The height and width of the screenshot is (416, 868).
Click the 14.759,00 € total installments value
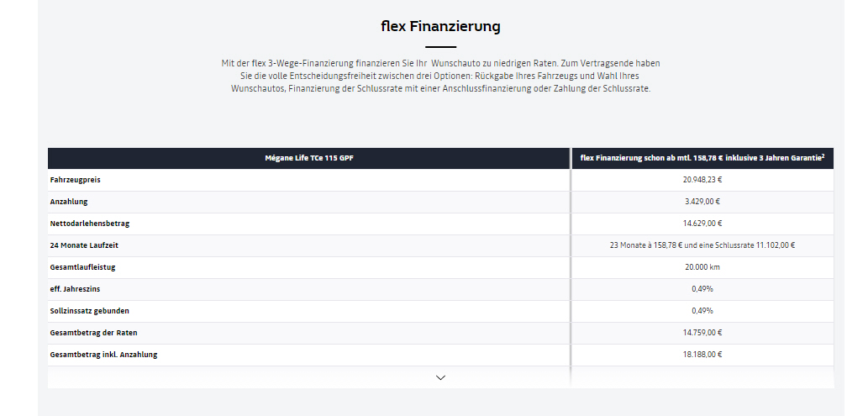[x=702, y=333]
